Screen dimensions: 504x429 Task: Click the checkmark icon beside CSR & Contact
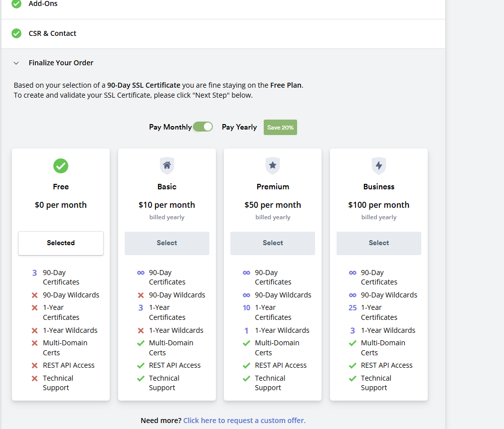coord(16,33)
